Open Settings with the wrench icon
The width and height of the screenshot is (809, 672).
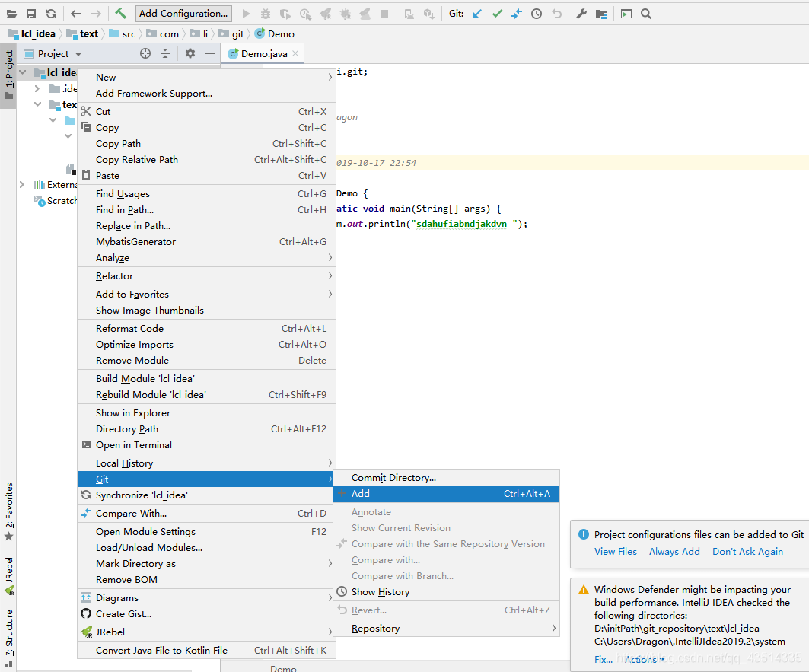[581, 14]
